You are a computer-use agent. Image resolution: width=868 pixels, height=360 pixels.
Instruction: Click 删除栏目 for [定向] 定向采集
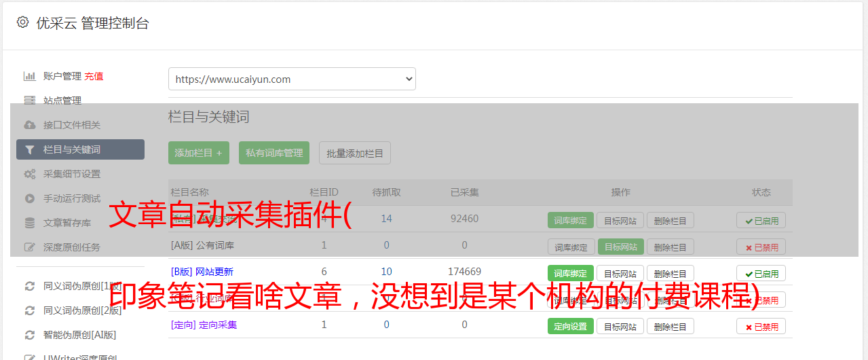[x=671, y=326]
